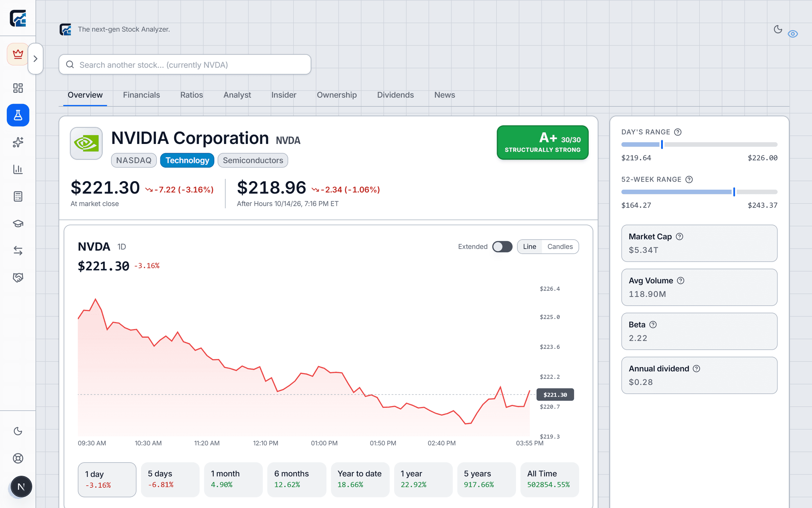Open the Dividends tab

coord(396,95)
